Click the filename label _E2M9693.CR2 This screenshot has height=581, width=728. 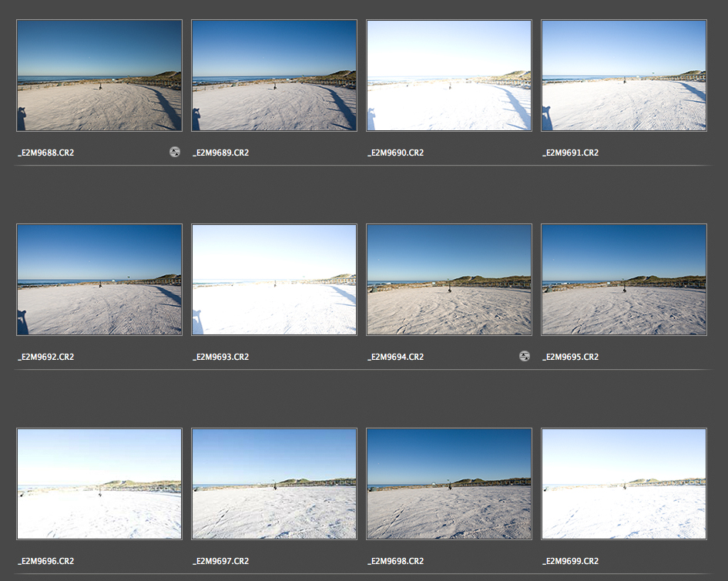pos(220,358)
